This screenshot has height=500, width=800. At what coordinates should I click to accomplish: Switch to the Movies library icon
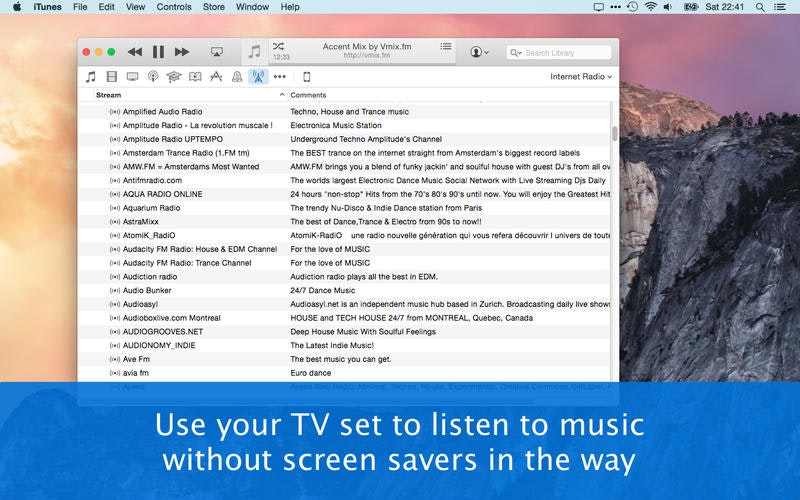(x=112, y=77)
